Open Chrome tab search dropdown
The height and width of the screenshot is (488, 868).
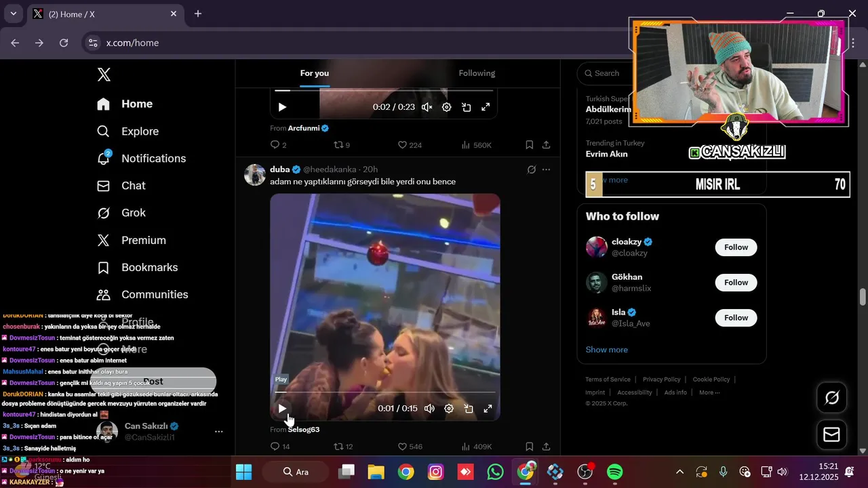point(13,14)
